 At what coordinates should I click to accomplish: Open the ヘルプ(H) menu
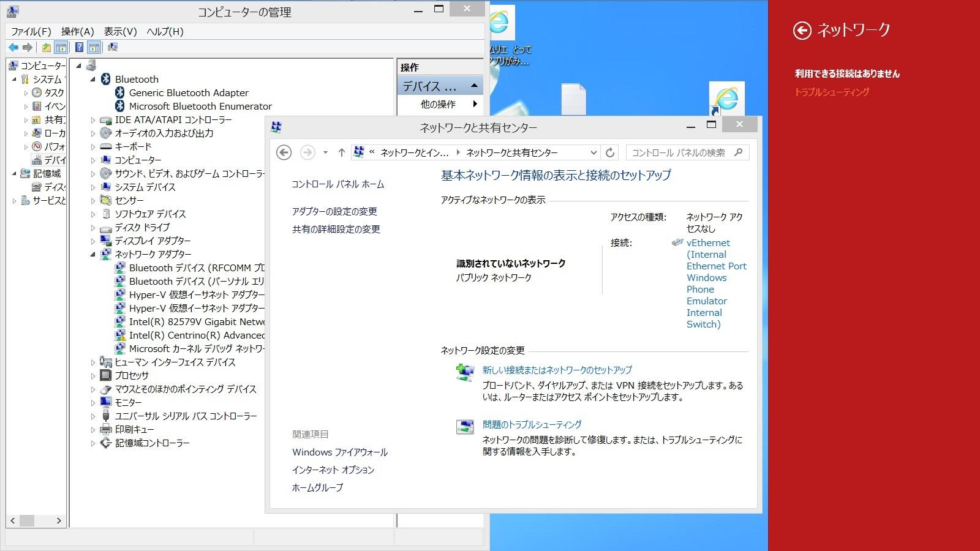click(x=165, y=31)
